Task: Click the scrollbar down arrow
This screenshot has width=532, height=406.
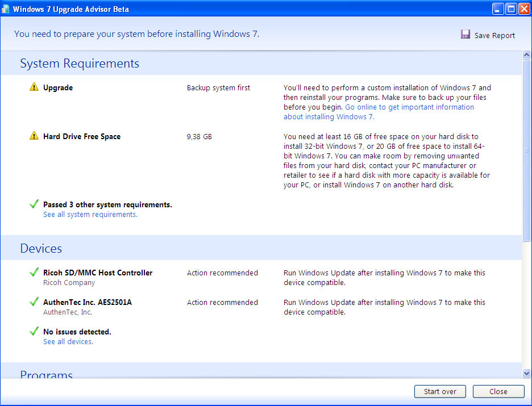Action: pos(526,374)
